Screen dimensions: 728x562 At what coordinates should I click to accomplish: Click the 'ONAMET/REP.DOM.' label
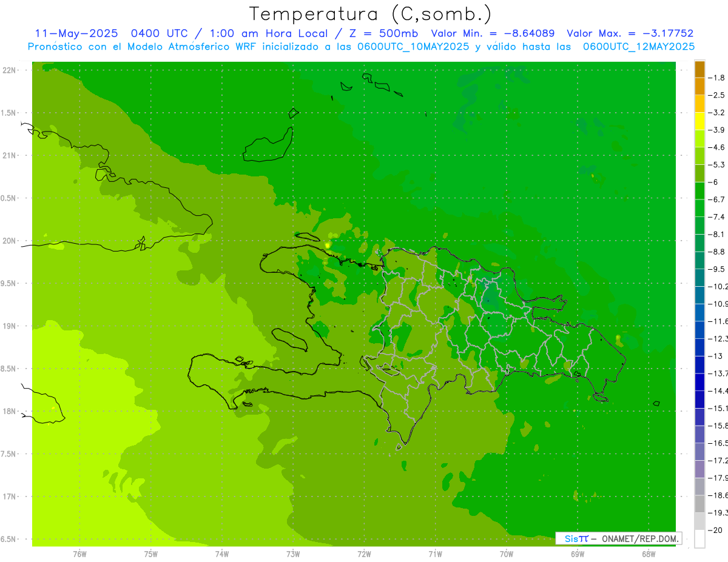(640, 538)
